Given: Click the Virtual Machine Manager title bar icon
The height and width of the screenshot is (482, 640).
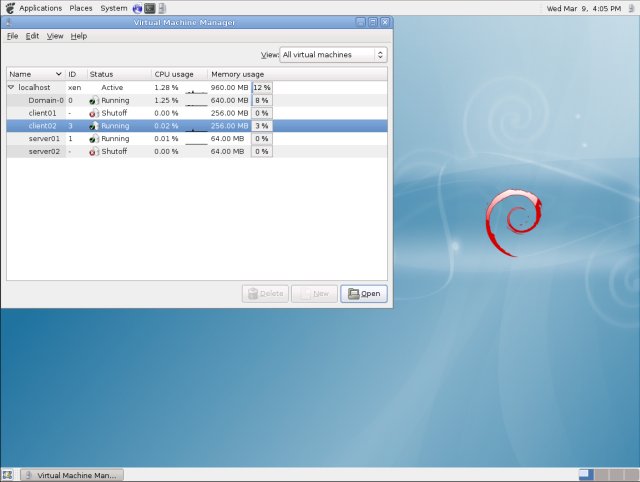Looking at the screenshot, I should pyautogui.click(x=8, y=22).
